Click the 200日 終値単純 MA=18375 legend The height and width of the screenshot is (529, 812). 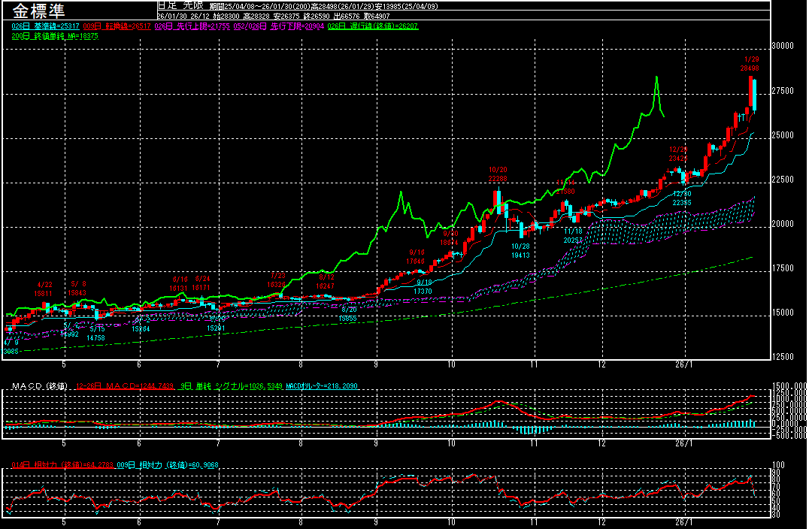[54, 36]
